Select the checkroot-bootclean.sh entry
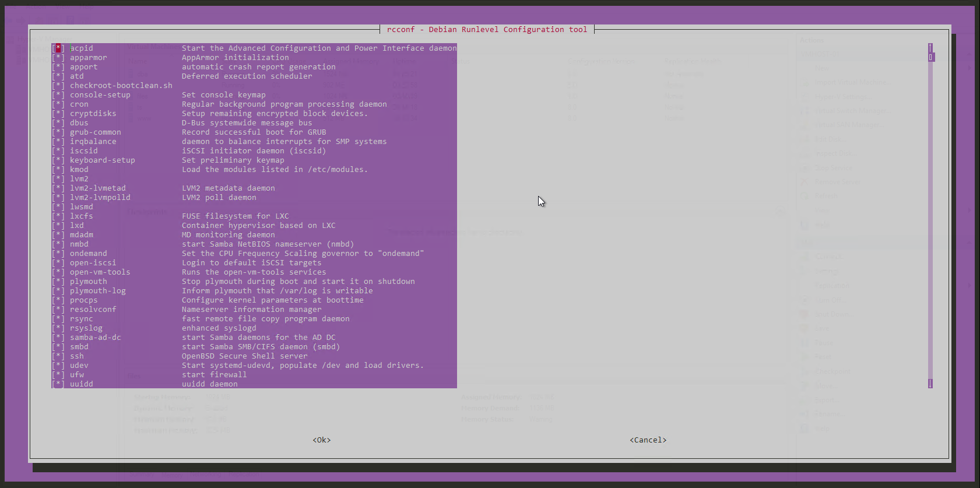This screenshot has width=980, height=488. click(121, 86)
